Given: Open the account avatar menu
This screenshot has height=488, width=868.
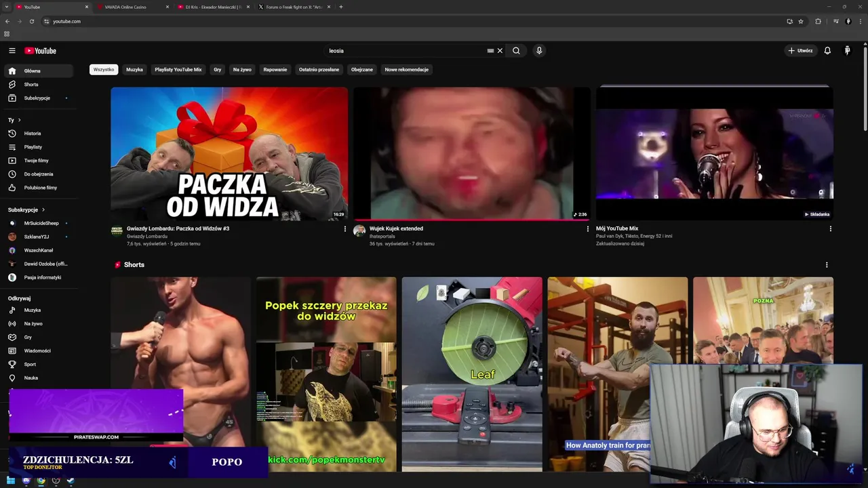Looking at the screenshot, I should (847, 51).
